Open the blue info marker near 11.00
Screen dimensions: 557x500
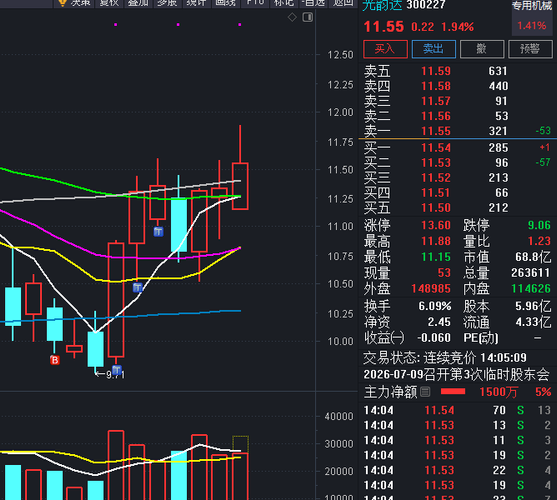[x=158, y=232]
